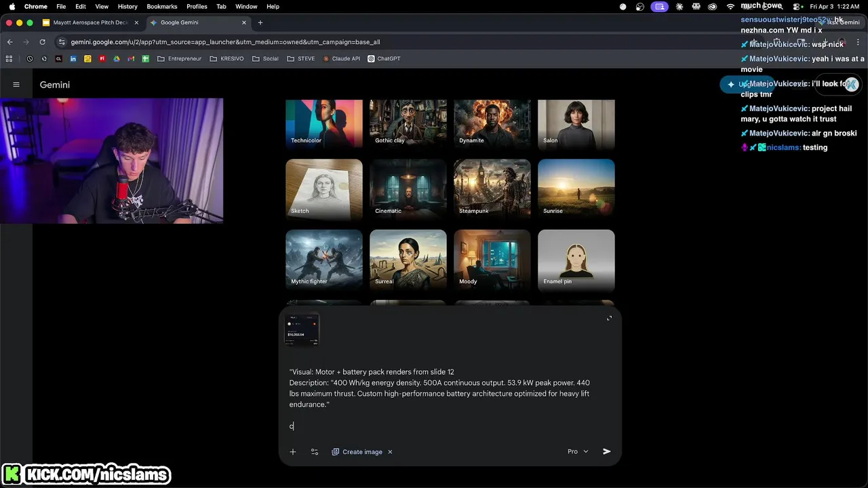Open the Pro model selector dropdown
Screen dimensions: 868x488
(x=578, y=451)
